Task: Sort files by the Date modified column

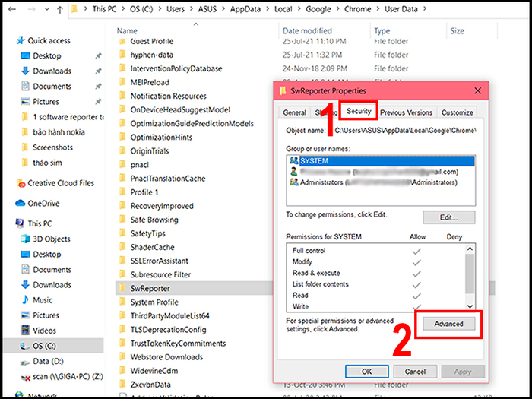Action: (307, 31)
